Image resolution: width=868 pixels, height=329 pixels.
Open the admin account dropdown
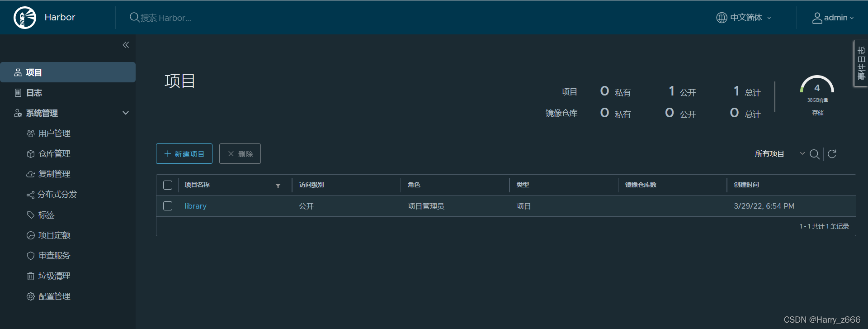click(833, 18)
